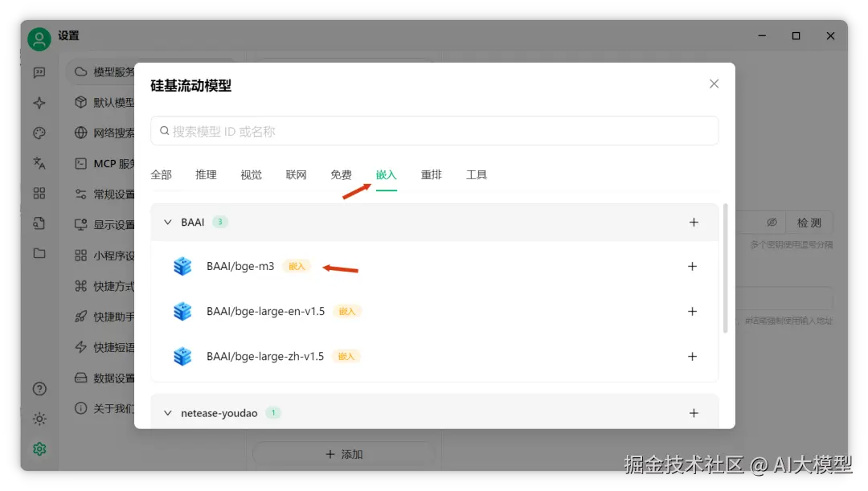Switch to the 免费 tab

tap(341, 175)
